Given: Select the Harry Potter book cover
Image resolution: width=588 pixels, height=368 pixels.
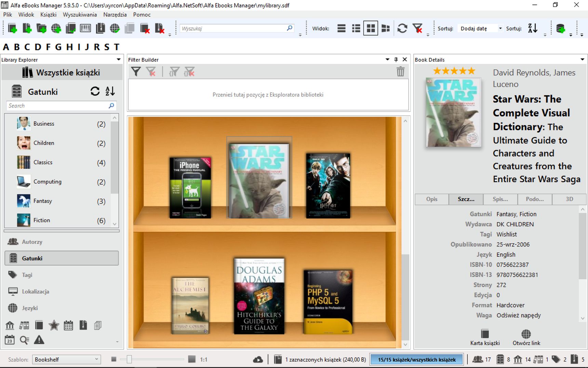Looking at the screenshot, I should pyautogui.click(x=328, y=186).
